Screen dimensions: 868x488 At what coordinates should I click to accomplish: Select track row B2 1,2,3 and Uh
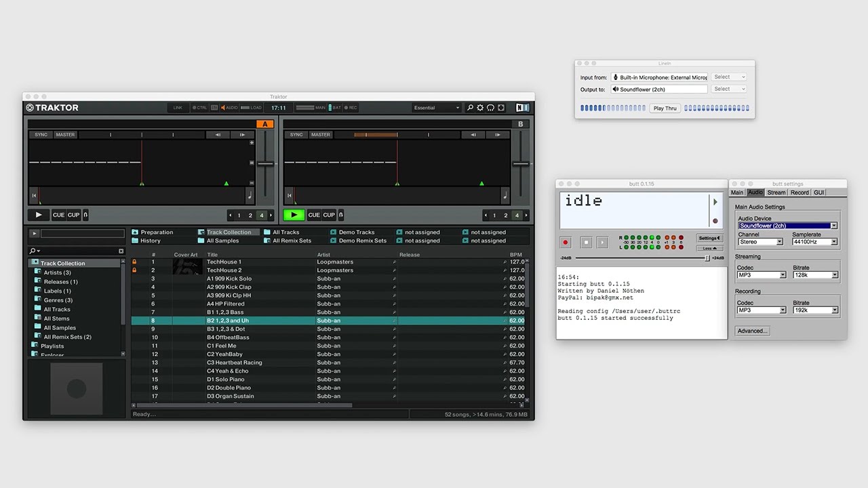click(328, 321)
